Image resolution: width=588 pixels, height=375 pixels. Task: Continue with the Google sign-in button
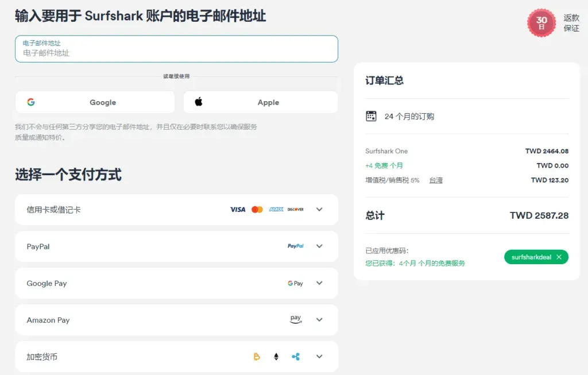point(95,102)
